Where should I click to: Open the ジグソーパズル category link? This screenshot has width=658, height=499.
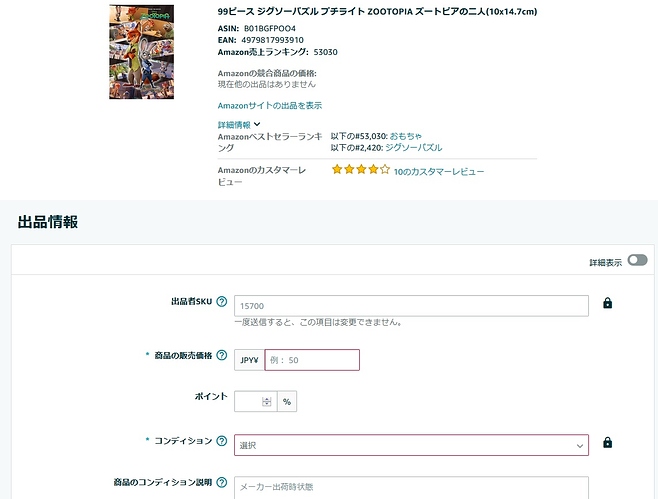click(413, 148)
